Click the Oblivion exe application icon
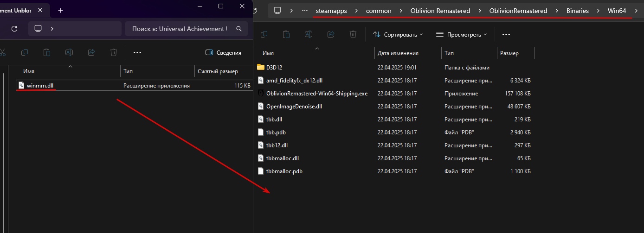The height and width of the screenshot is (233, 644). click(x=261, y=94)
